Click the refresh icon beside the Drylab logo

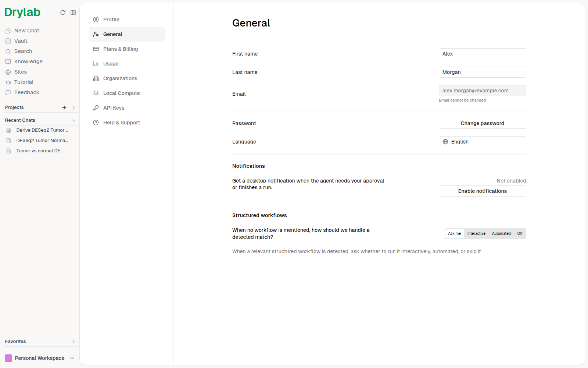point(63,13)
